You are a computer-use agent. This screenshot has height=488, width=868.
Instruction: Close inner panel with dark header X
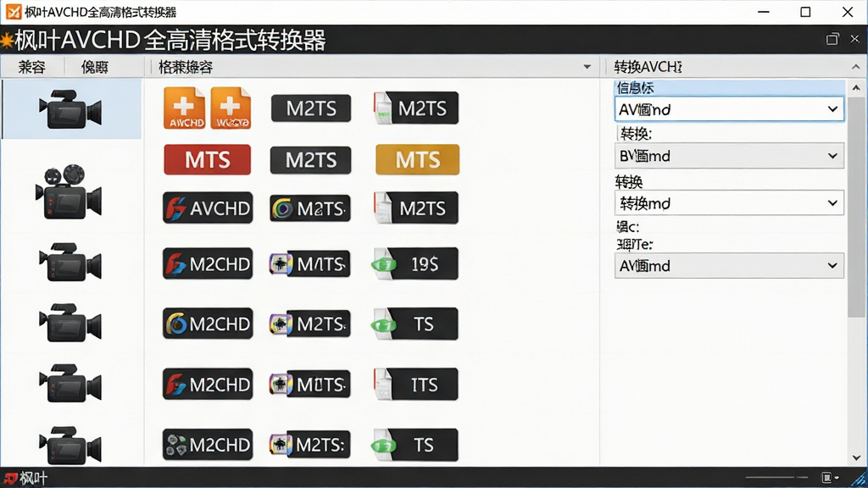click(x=854, y=39)
